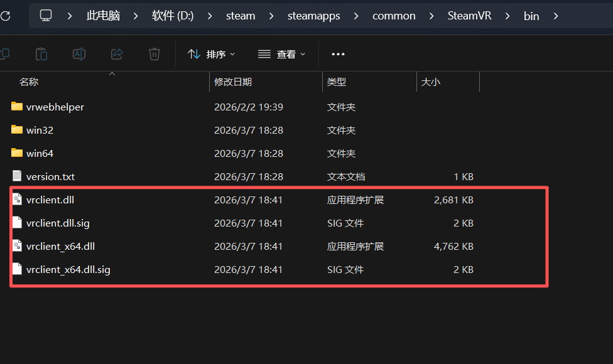The width and height of the screenshot is (613, 364).
Task: Select the vrclient_x64.dll file name
Action: (60, 247)
